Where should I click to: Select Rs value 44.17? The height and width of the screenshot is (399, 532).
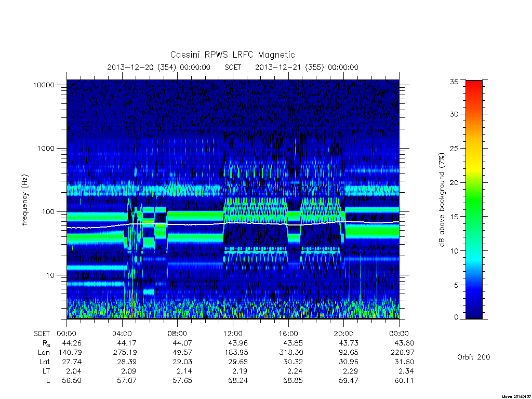pyautogui.click(x=127, y=343)
